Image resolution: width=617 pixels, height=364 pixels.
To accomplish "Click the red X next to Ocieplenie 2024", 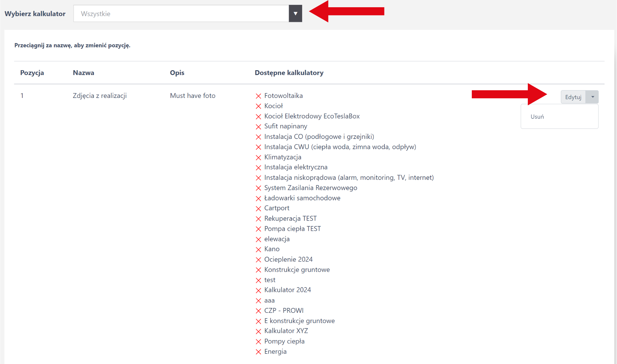I will [258, 260].
